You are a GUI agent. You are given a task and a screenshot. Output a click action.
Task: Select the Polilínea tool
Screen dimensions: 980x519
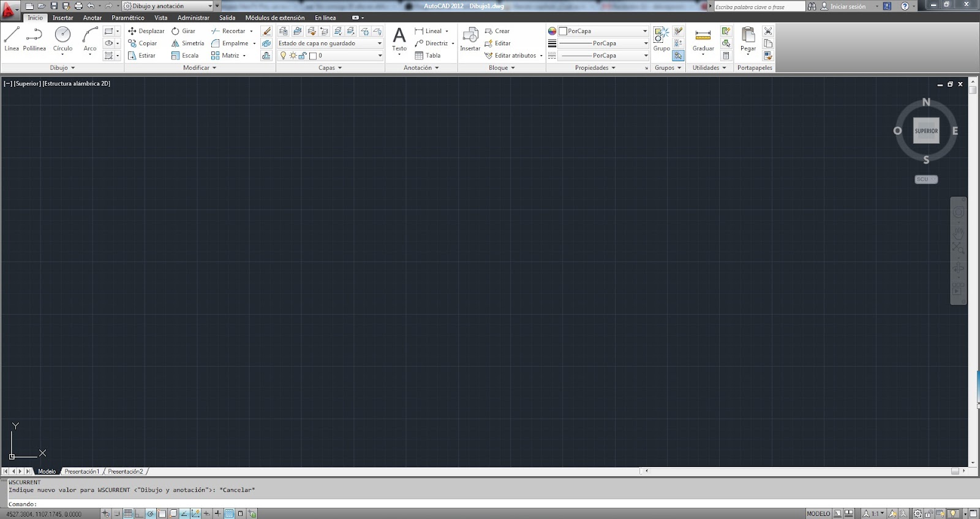click(34, 39)
